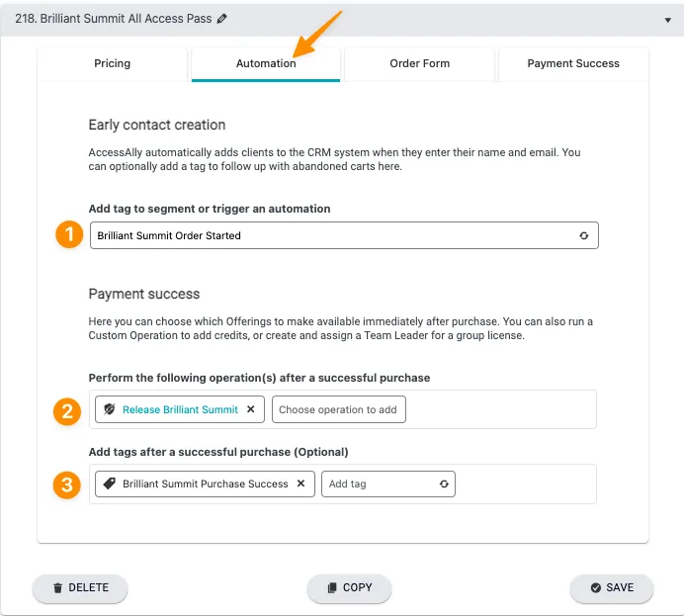Collapse the Brilliant Summit All Access Pass panel arrow
This screenshot has height=616, width=684.
click(668, 20)
